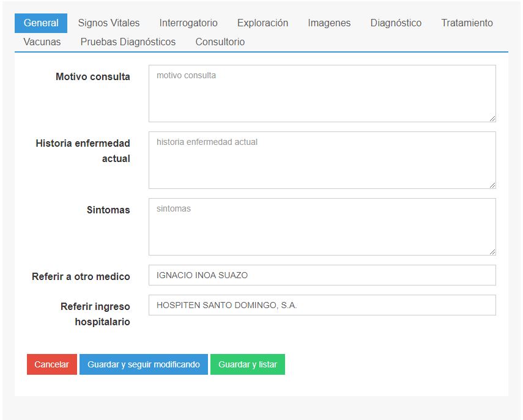Screen dimensions: 523x420
Task: Select the Vacunas tab
Action: (42, 42)
